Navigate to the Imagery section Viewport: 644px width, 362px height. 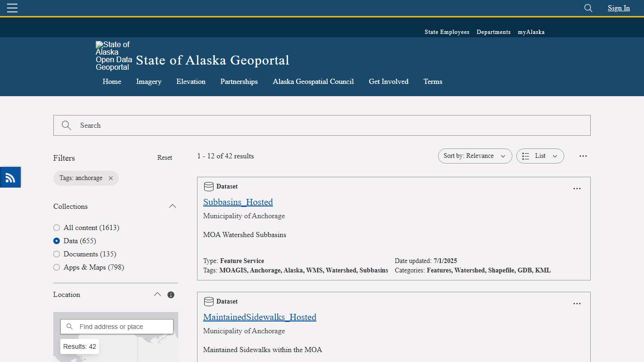pyautogui.click(x=149, y=82)
